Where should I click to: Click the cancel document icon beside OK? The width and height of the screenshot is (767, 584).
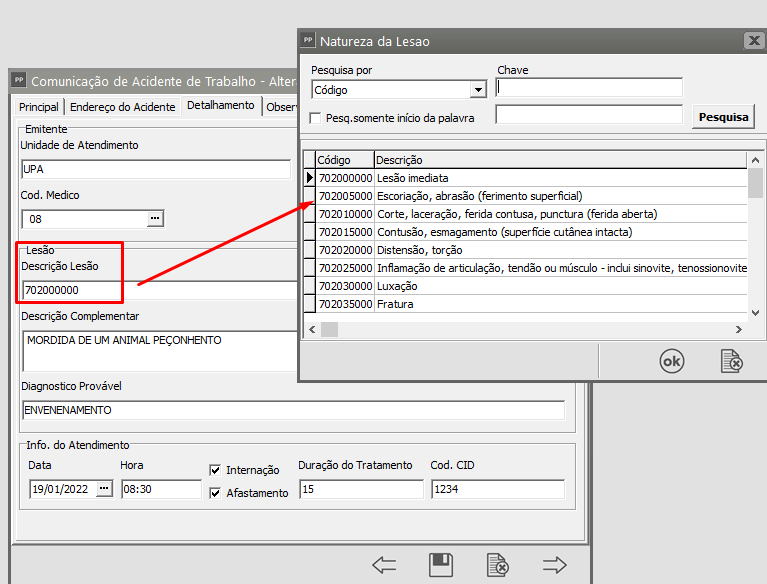click(x=732, y=362)
